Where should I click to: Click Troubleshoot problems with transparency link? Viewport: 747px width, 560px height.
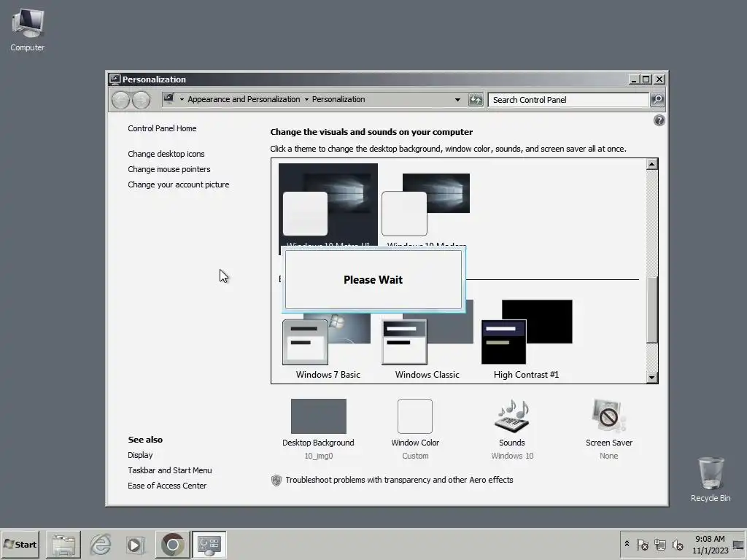(399, 480)
